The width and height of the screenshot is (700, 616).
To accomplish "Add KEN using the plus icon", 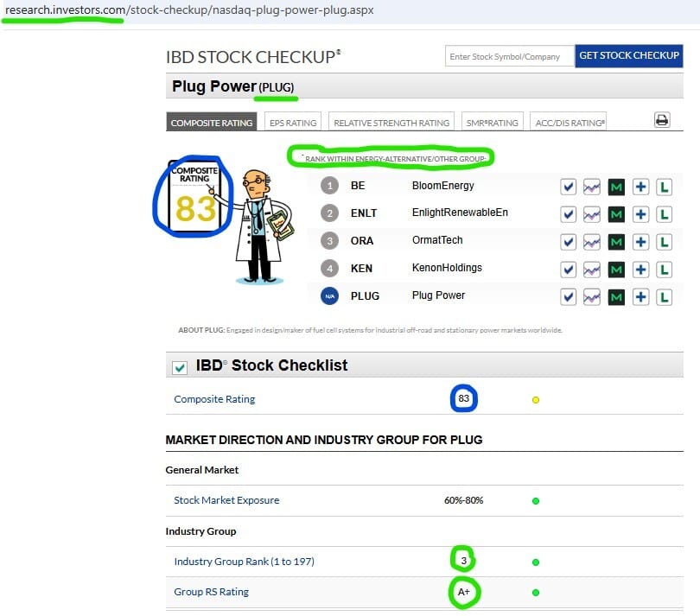I will [640, 270].
